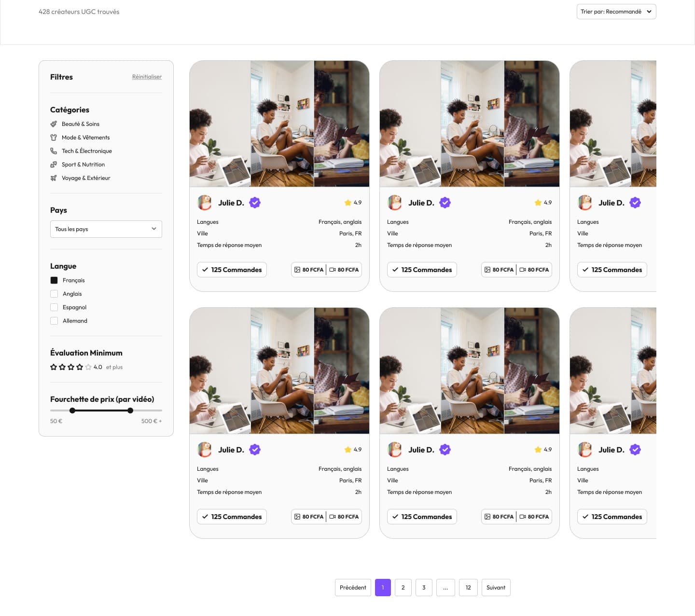Jump to page 12 of results
The width and height of the screenshot is (695, 616).
tap(468, 588)
